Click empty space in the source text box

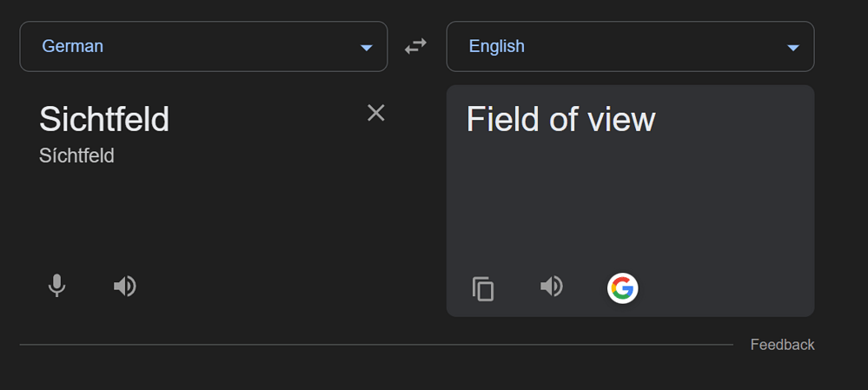(217, 217)
